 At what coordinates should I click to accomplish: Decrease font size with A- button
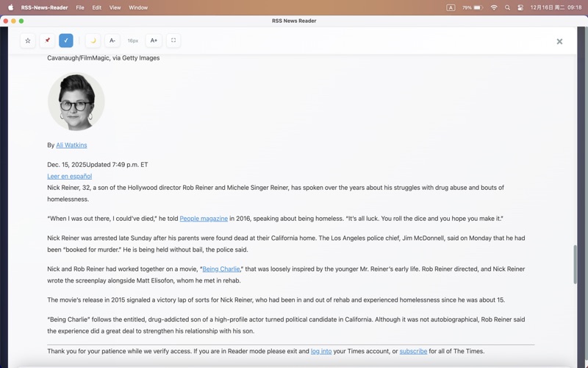coord(112,40)
